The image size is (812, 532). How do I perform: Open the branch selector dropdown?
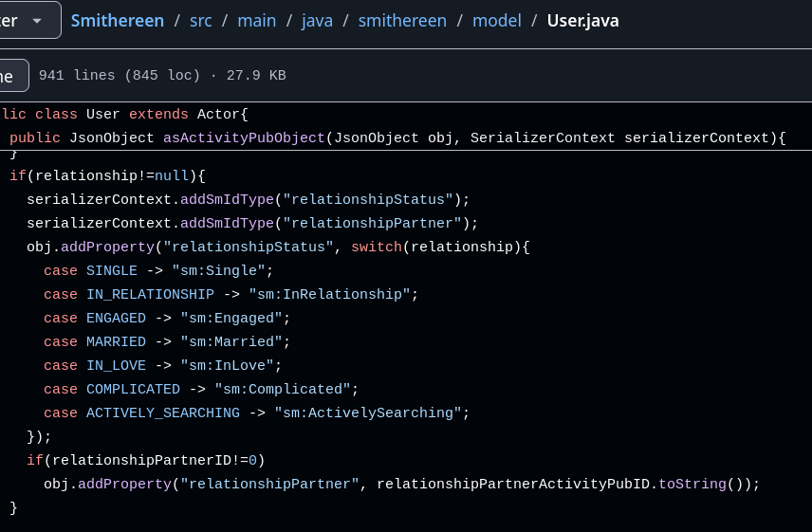[x=27, y=20]
